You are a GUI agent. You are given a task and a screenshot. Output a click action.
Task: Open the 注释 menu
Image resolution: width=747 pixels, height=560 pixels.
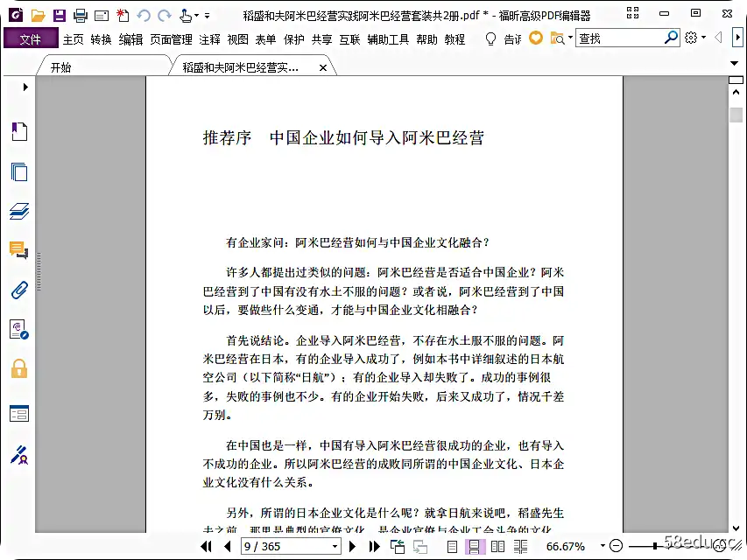click(x=209, y=39)
